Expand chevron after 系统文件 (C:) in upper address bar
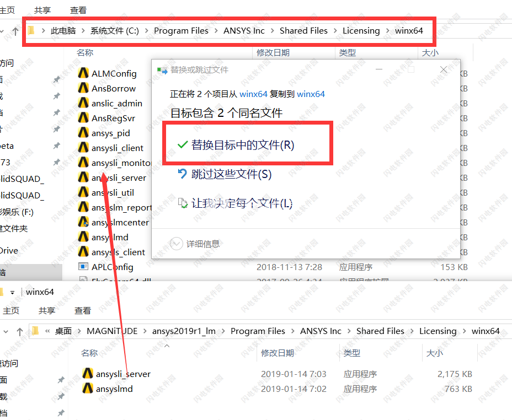Viewport: 512px width, 420px height. (146, 31)
